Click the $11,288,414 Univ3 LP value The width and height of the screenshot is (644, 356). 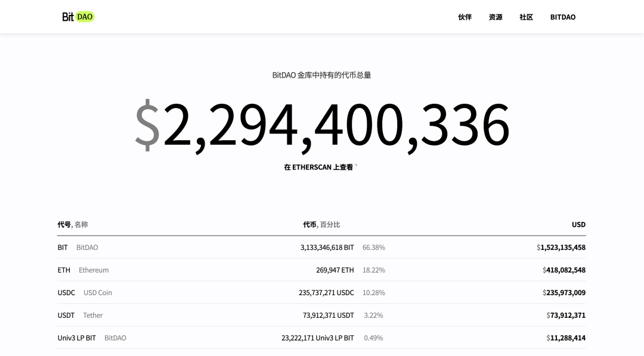[x=566, y=338]
